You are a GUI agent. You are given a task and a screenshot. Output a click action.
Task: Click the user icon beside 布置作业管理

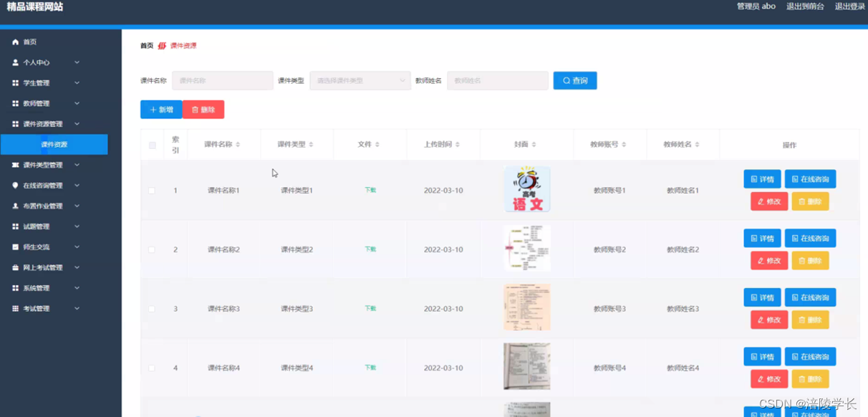click(16, 206)
